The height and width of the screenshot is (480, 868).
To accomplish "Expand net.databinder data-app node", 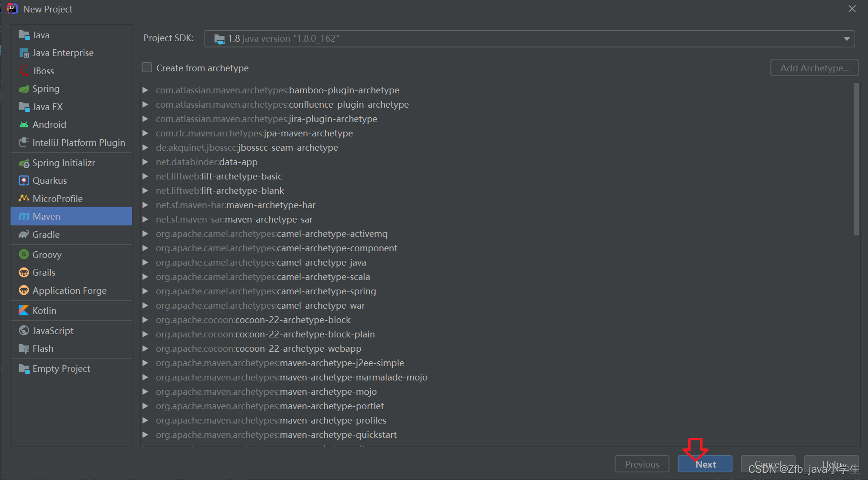I will tap(145, 162).
